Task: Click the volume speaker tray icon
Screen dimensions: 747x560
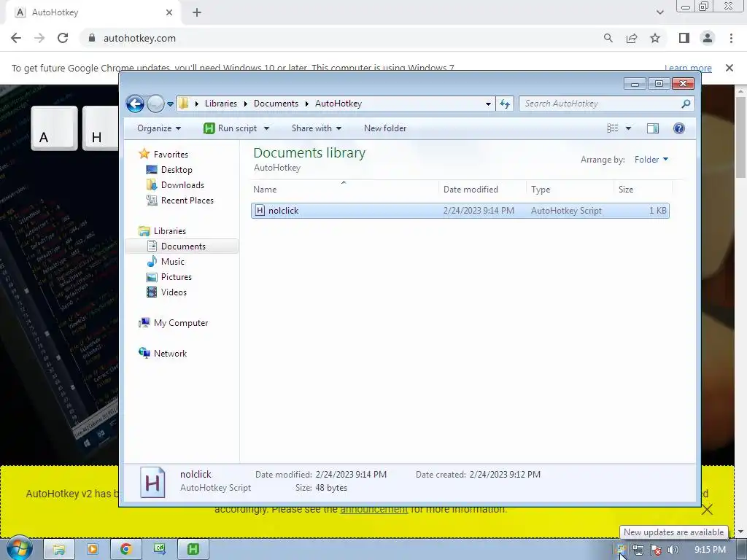Action: coord(673,550)
